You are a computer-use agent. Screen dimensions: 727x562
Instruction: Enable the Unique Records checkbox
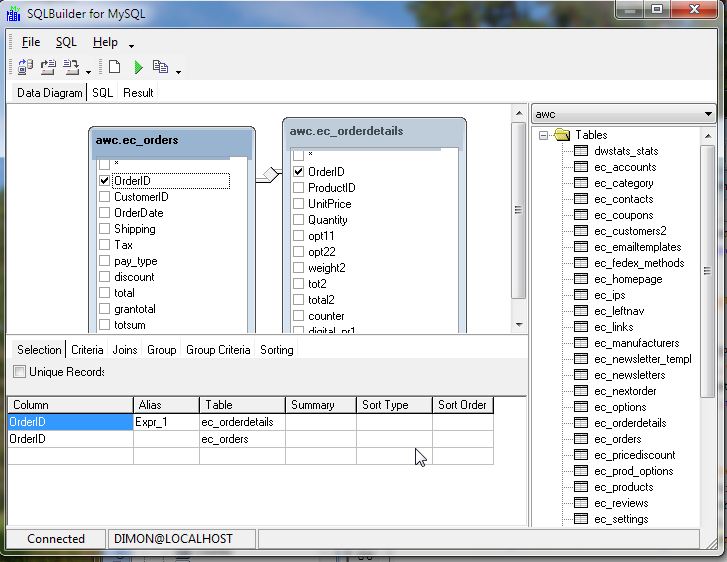coord(19,371)
